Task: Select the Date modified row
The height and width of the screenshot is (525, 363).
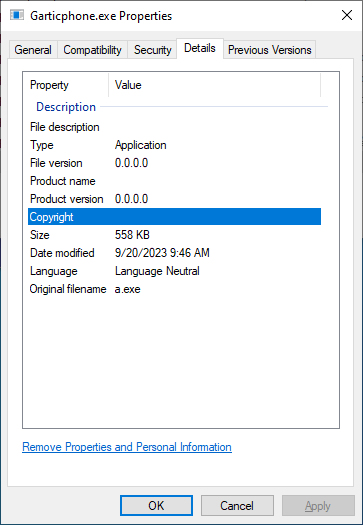Action: coord(174,253)
